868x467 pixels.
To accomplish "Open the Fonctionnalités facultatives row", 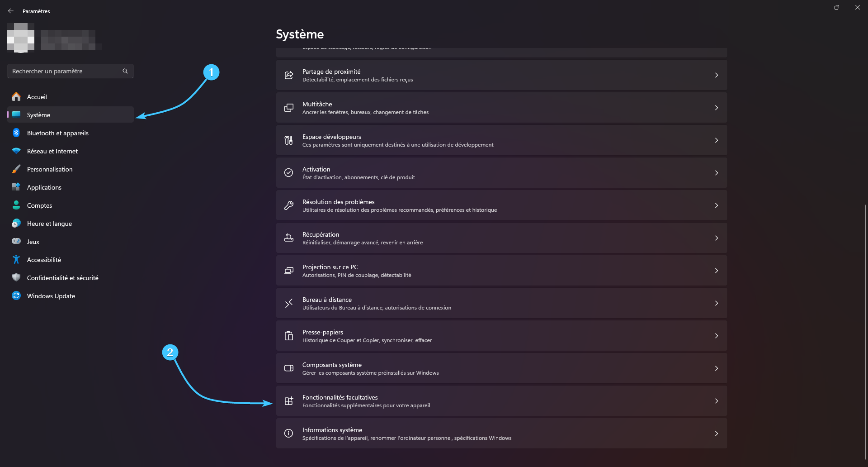I will [x=501, y=401].
